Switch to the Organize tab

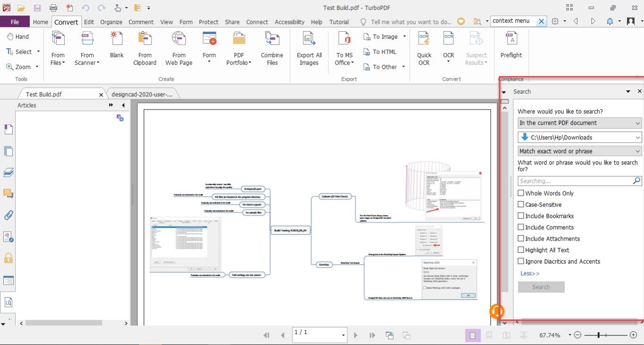tap(111, 22)
